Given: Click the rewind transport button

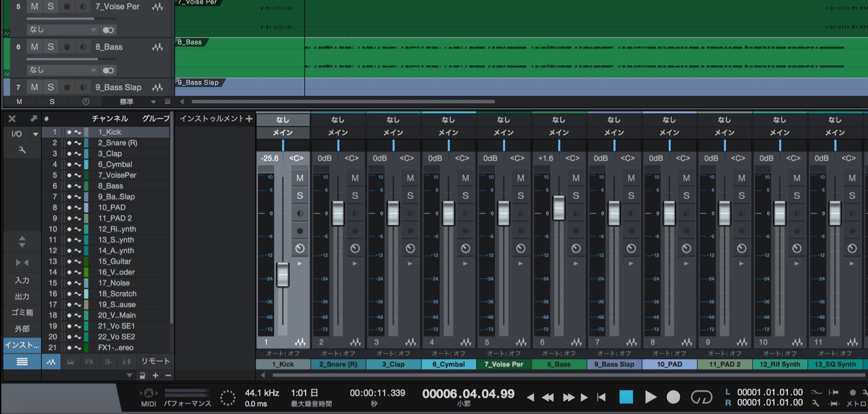Looking at the screenshot, I should (548, 397).
